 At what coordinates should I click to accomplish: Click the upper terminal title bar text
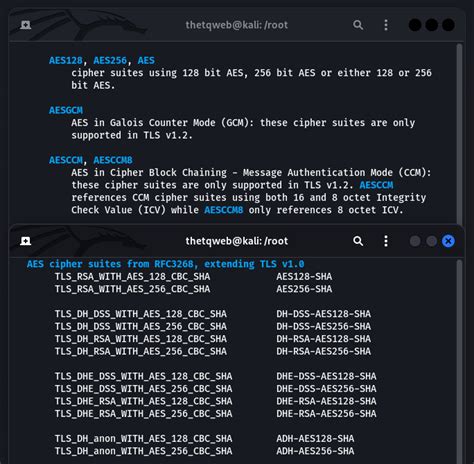[x=237, y=25]
